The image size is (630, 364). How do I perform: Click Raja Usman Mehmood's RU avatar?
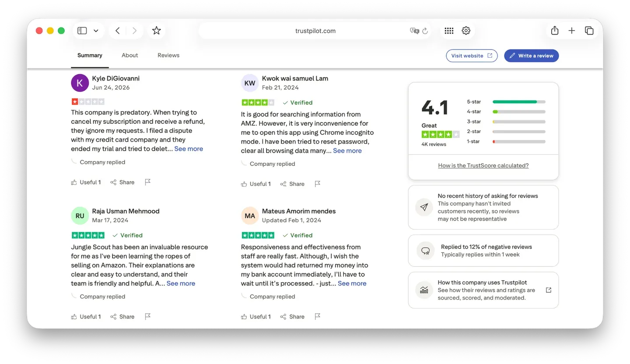point(80,215)
